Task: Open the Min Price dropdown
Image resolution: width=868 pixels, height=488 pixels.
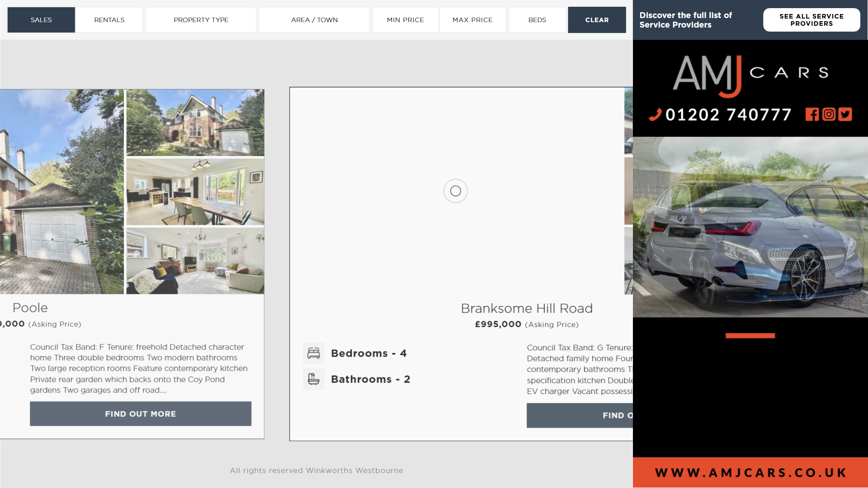Action: coord(405,20)
